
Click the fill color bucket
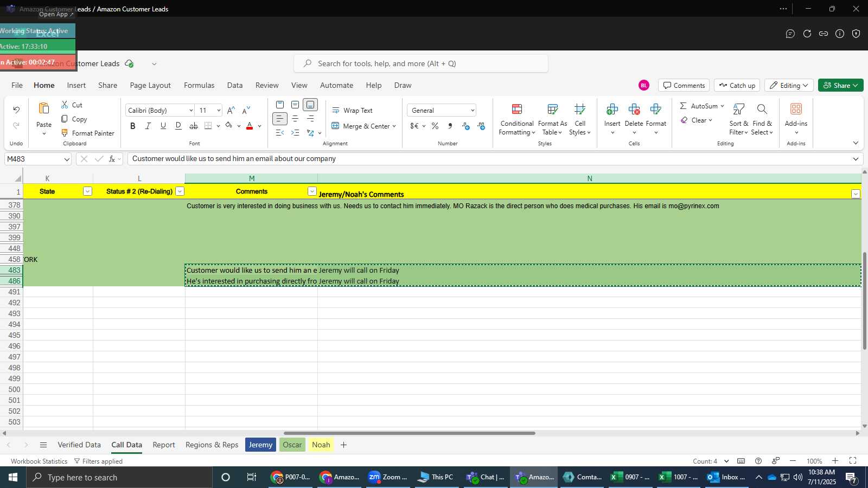point(229,126)
